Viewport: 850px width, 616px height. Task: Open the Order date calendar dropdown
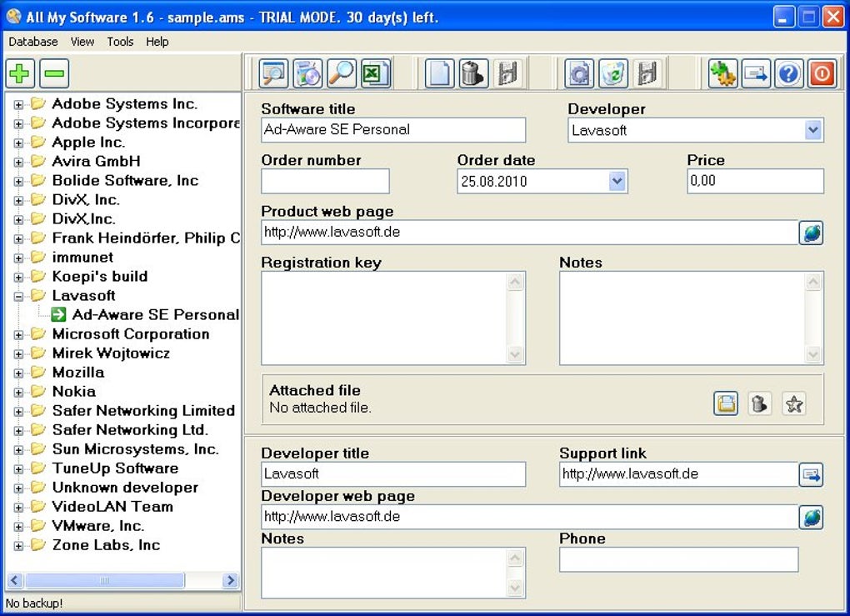(618, 181)
